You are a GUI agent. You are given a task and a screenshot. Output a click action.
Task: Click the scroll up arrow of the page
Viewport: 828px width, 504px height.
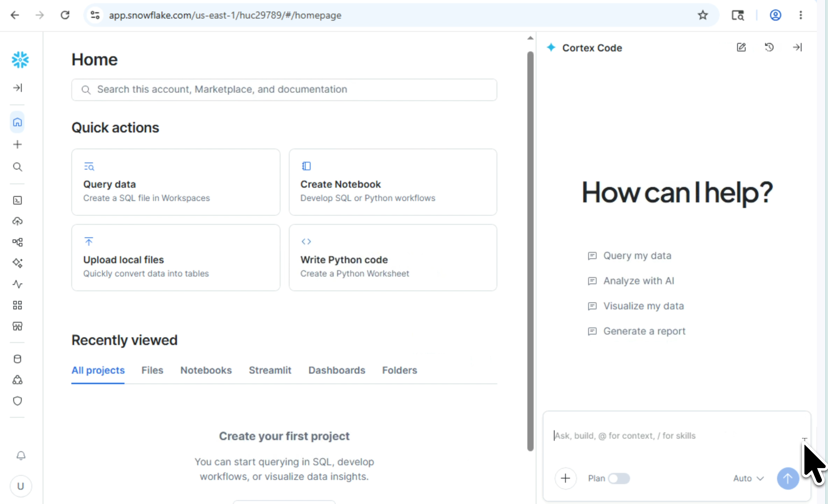[x=530, y=38]
